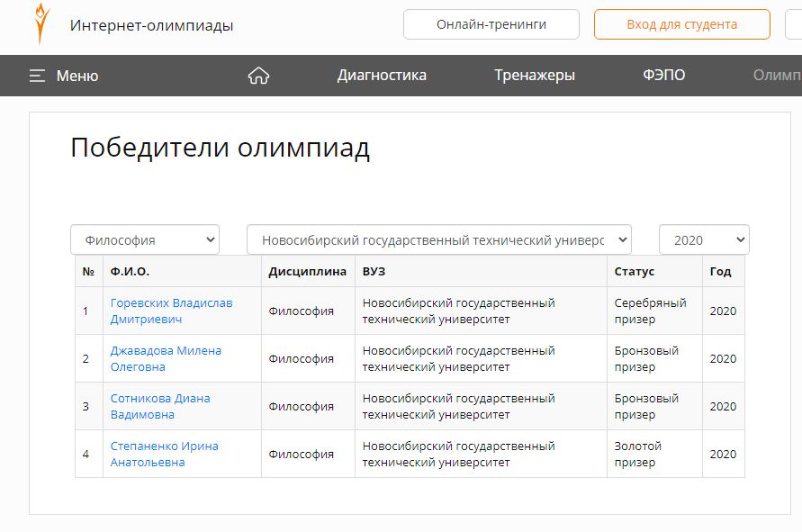Viewport: 802px width, 532px height.
Task: Click the row number 2 cell
Action: (89, 358)
